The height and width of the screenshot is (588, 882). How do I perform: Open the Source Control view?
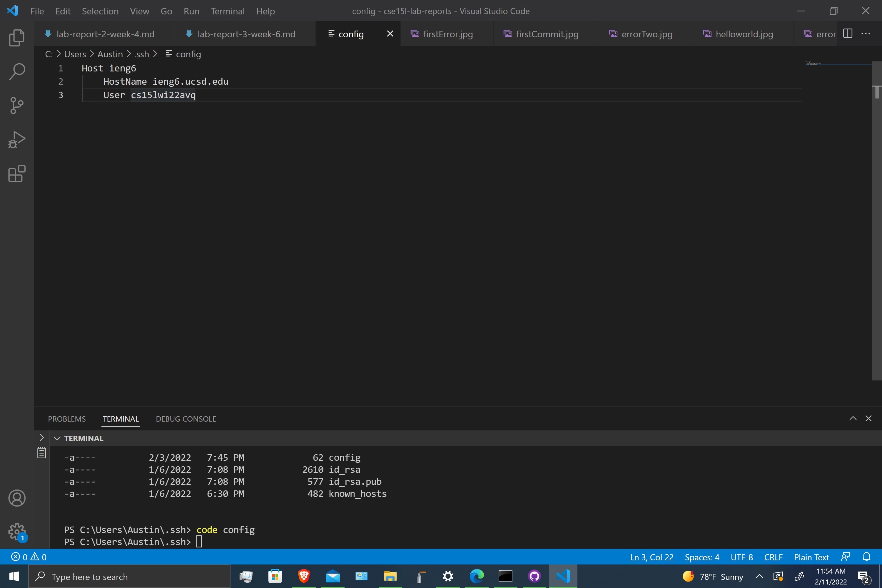[16, 105]
